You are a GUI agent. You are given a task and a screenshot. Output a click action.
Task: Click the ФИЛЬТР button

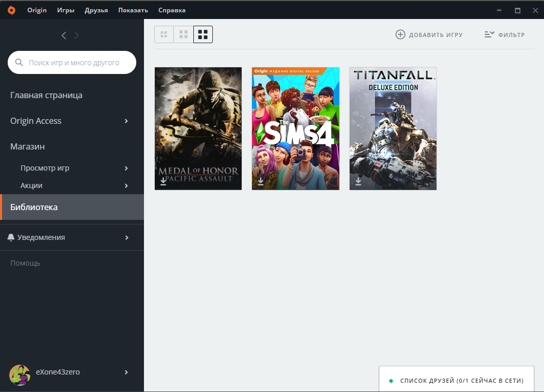tap(505, 34)
